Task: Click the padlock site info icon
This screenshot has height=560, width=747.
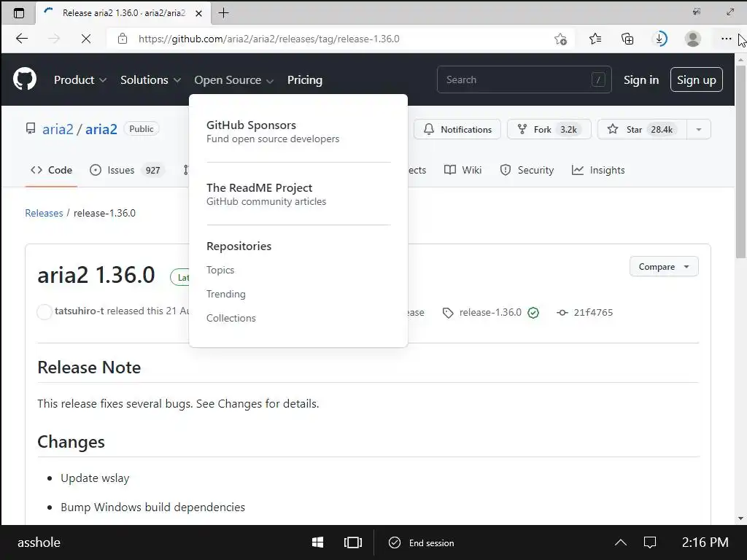Action: pos(123,39)
